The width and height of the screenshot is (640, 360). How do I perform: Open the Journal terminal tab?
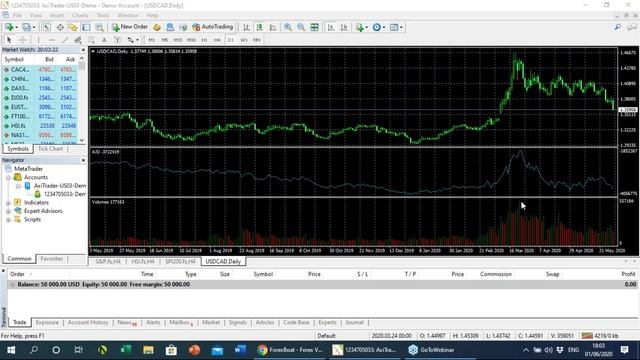(354, 322)
